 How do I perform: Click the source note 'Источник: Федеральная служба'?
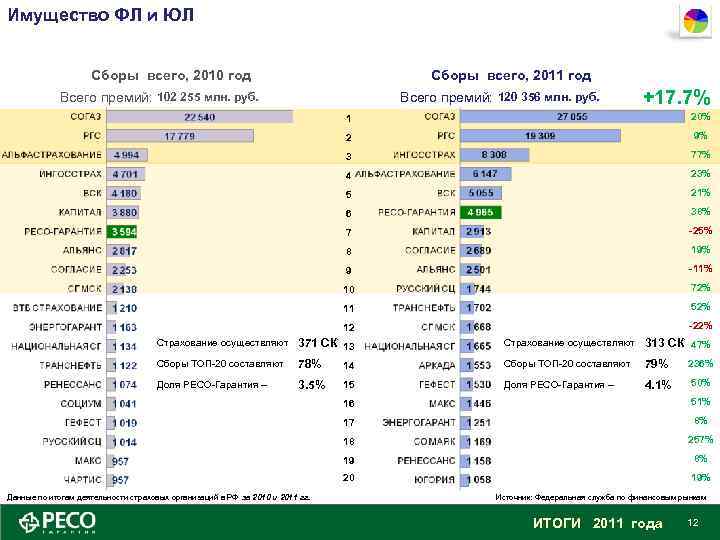click(x=601, y=497)
